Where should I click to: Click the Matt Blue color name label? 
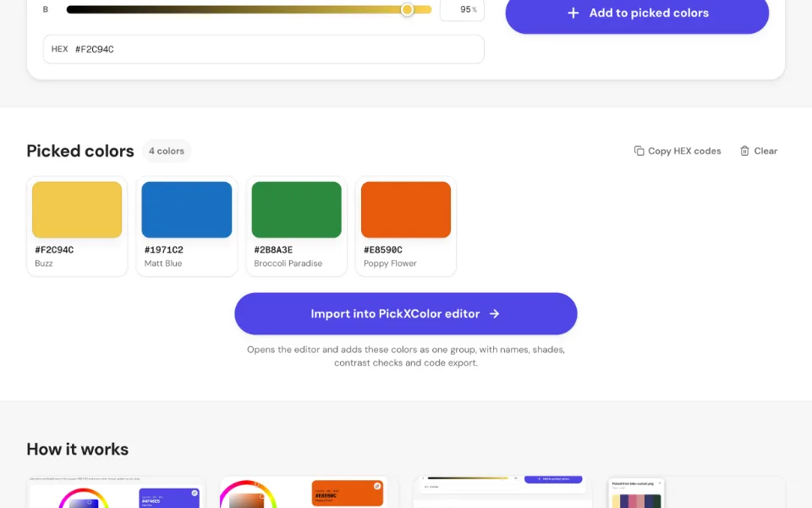tap(163, 263)
